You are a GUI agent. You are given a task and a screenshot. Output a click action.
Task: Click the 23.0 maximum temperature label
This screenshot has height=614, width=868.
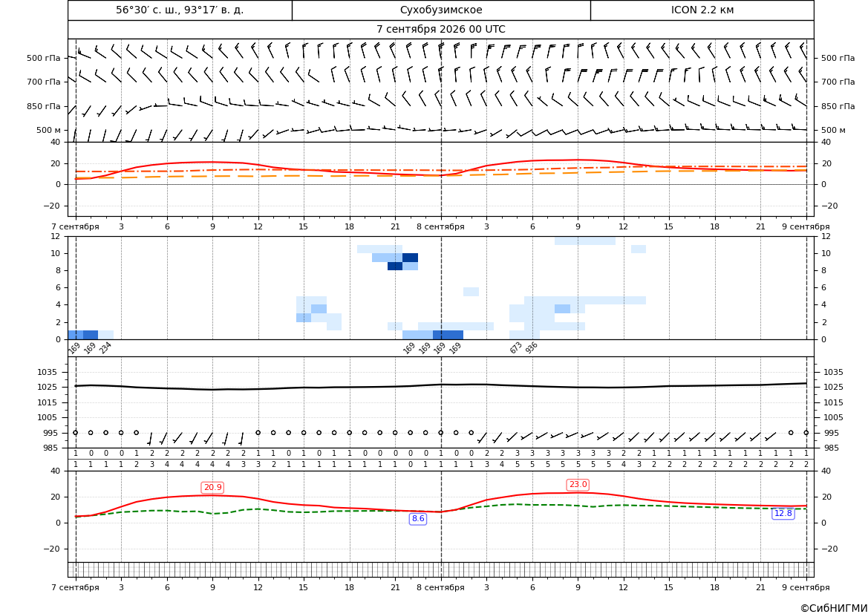pos(578,485)
